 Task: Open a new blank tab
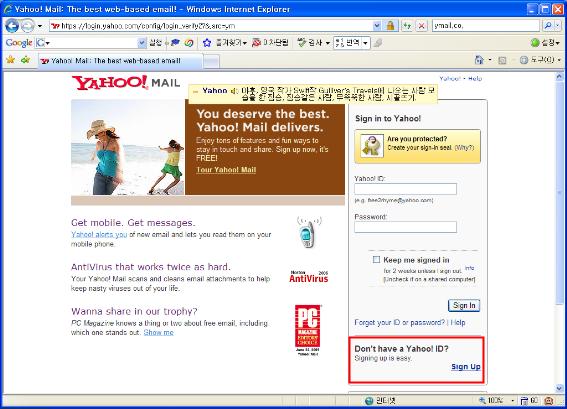212,61
